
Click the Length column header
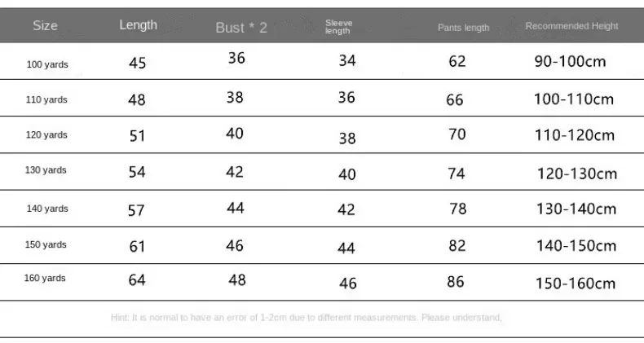pos(138,25)
